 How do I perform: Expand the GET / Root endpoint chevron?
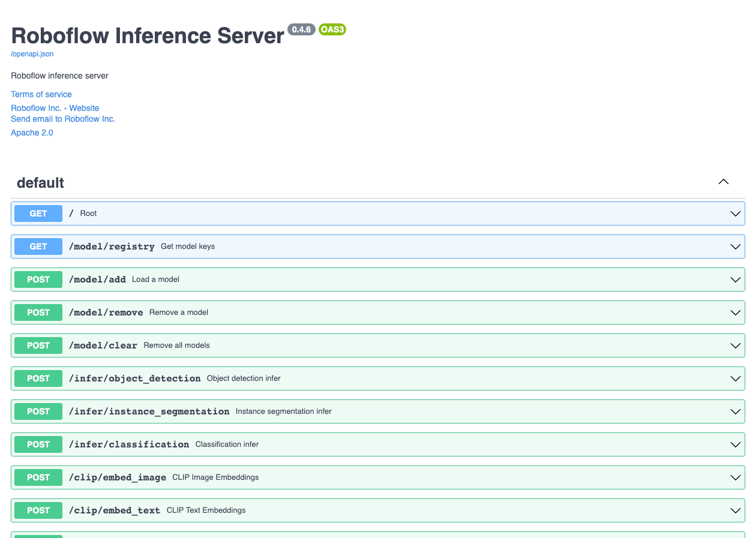click(x=735, y=214)
